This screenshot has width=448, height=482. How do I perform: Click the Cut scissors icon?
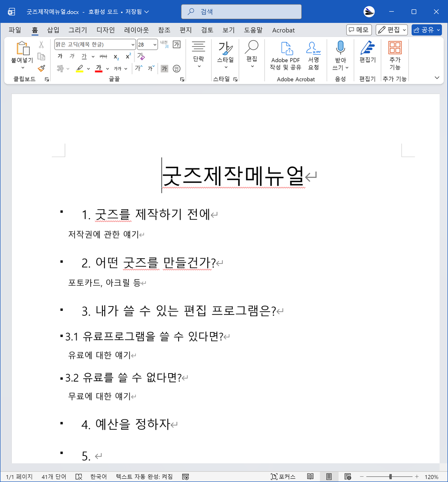(x=41, y=45)
